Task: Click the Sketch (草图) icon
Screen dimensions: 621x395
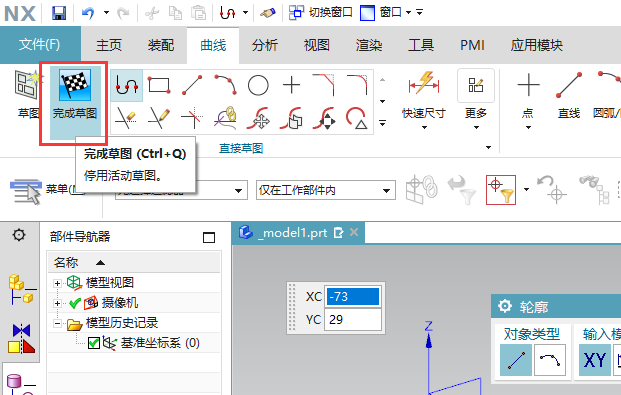Action: click(x=29, y=94)
